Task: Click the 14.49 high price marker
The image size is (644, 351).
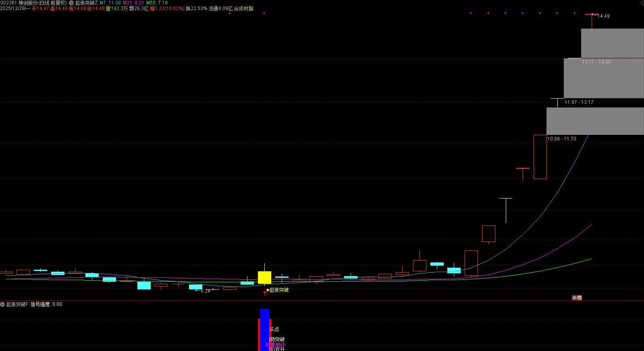Action: coord(603,16)
